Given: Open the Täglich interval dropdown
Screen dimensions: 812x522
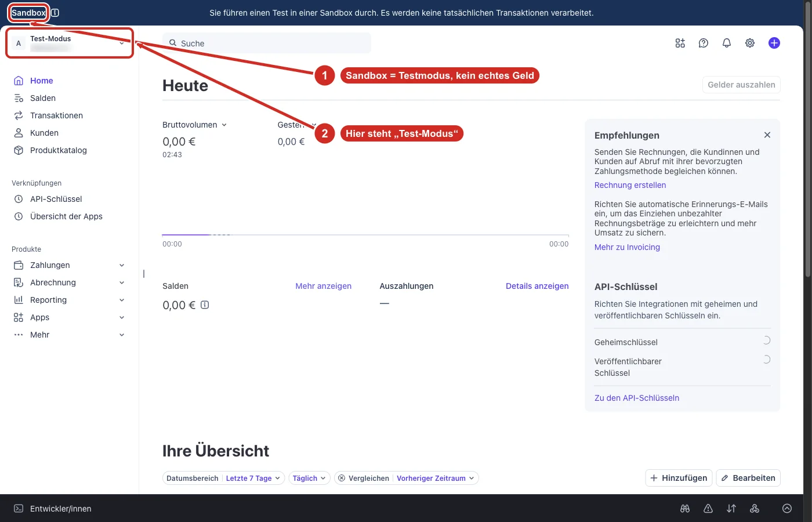Looking at the screenshot, I should [x=309, y=478].
